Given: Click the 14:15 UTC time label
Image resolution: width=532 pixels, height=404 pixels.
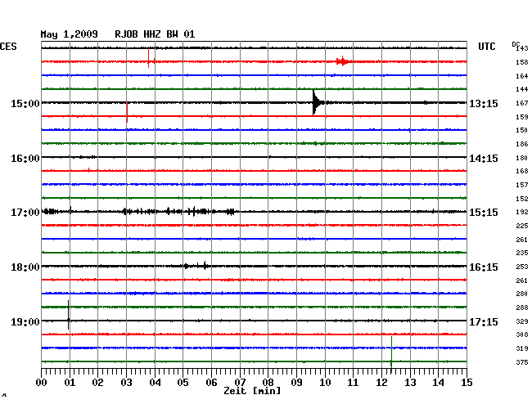Looking at the screenshot, I should pos(484,159).
